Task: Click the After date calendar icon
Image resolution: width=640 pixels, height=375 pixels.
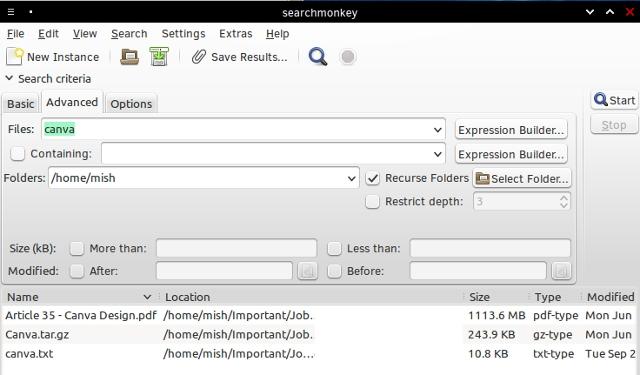Action: pyautogui.click(x=307, y=271)
